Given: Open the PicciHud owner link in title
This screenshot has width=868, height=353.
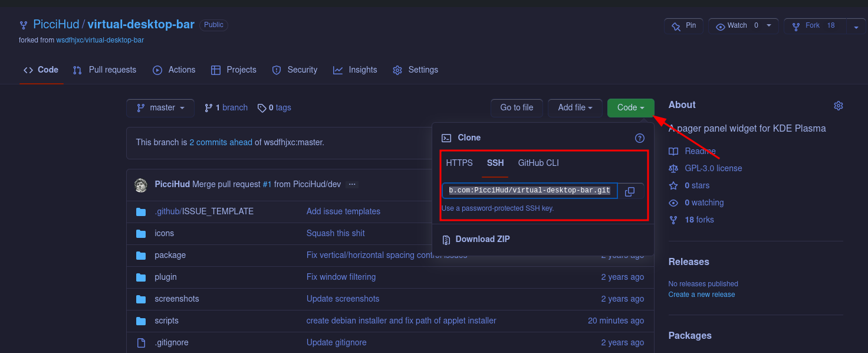Looking at the screenshot, I should (x=56, y=25).
